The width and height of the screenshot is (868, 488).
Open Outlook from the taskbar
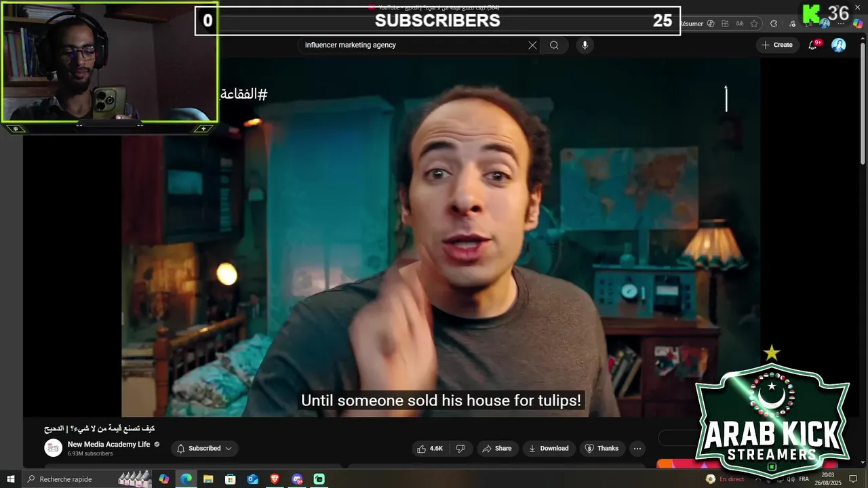(252, 479)
